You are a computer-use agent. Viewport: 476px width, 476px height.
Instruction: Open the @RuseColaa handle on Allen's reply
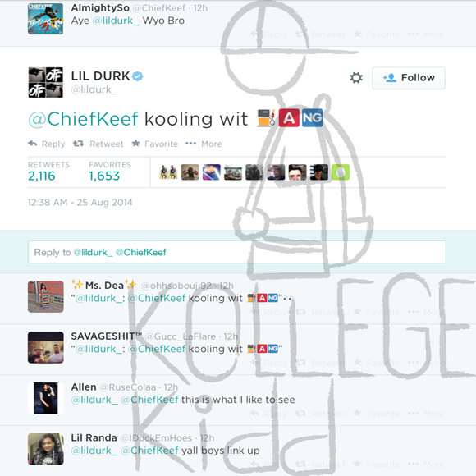pos(127,387)
